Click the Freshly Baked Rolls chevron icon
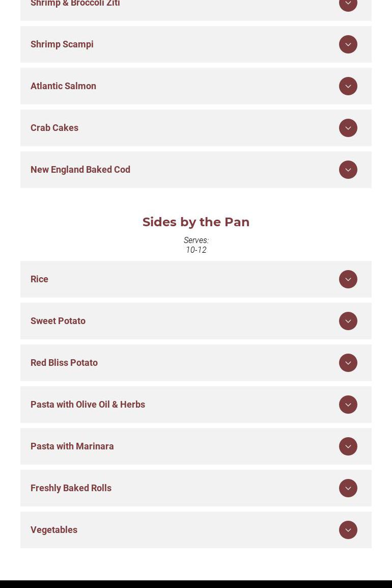Screen dimensions: 392x588 [x=348, y=488]
